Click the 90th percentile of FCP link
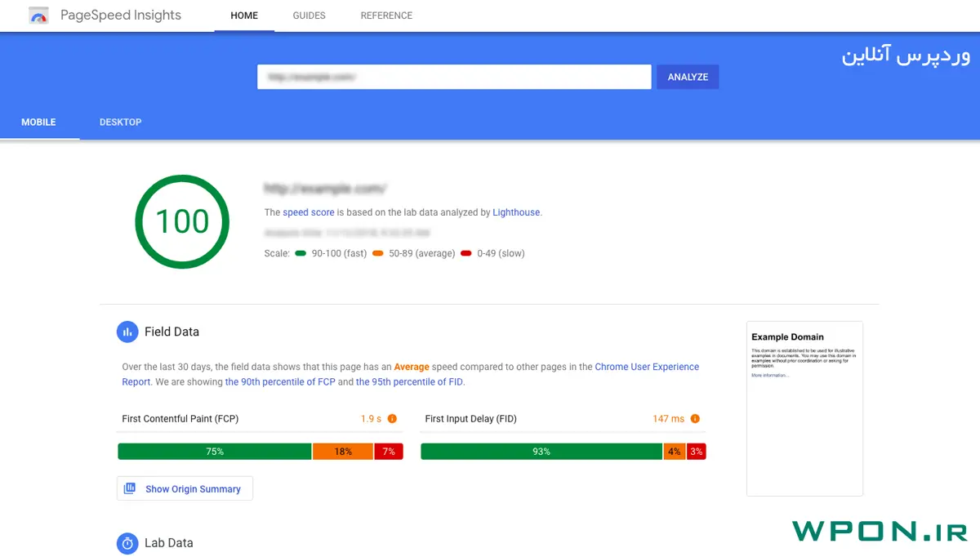The image size is (980, 557). tap(280, 382)
